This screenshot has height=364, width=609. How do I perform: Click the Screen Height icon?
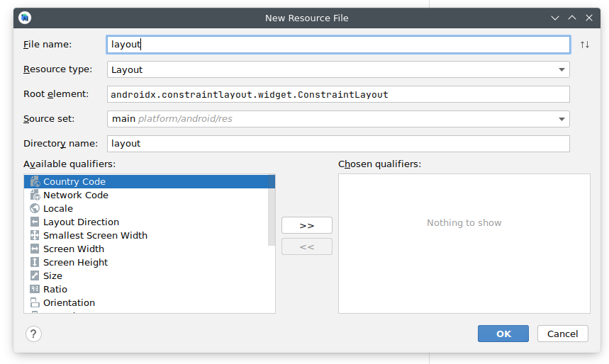tap(35, 263)
